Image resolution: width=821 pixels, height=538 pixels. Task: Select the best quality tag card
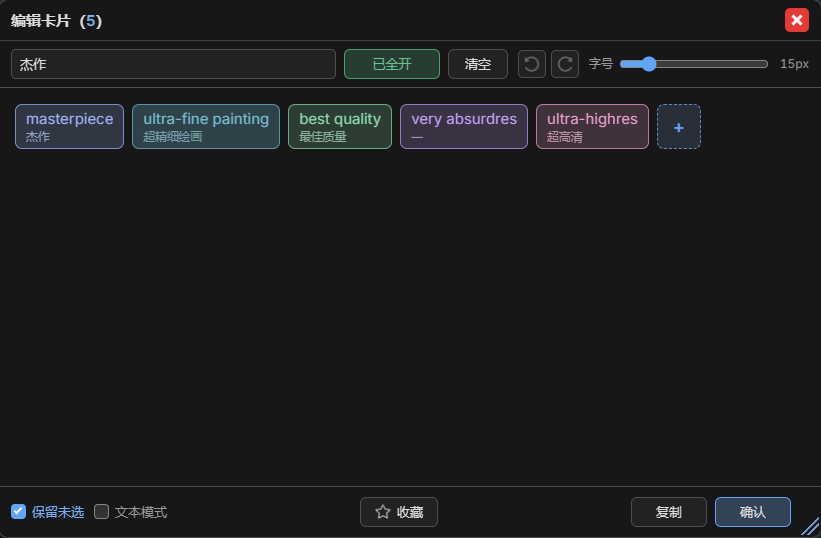pyautogui.click(x=340, y=127)
